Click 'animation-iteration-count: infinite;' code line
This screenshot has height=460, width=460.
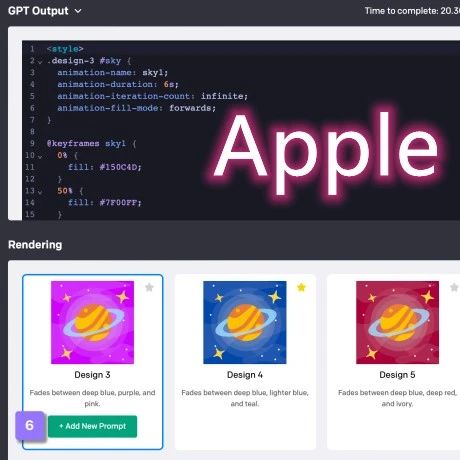[x=152, y=96]
